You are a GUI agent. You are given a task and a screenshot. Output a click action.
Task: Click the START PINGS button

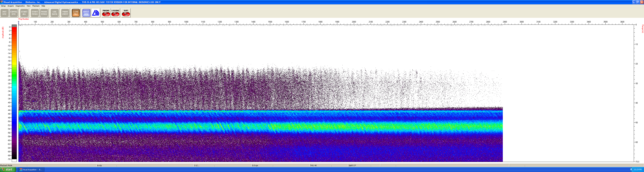click(35, 13)
